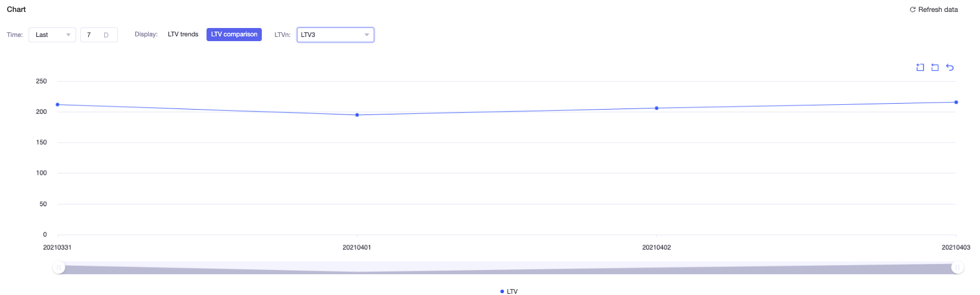
Task: Select the data point for 20210331
Action: (x=58, y=105)
